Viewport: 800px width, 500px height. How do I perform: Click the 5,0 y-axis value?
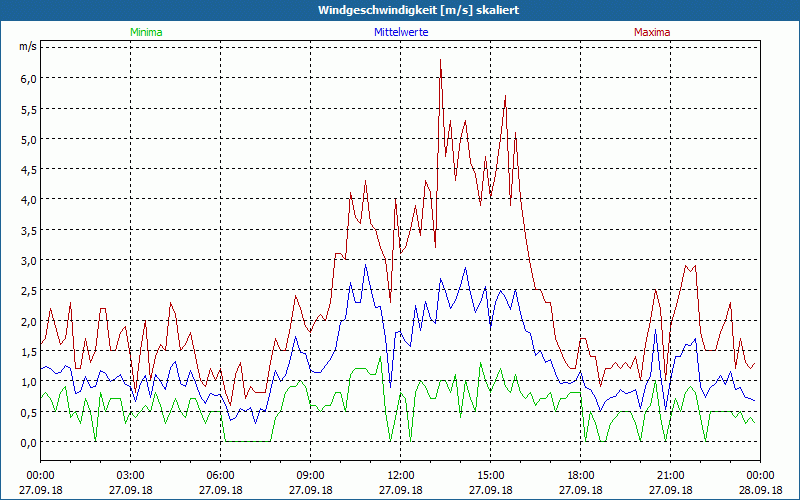29,139
